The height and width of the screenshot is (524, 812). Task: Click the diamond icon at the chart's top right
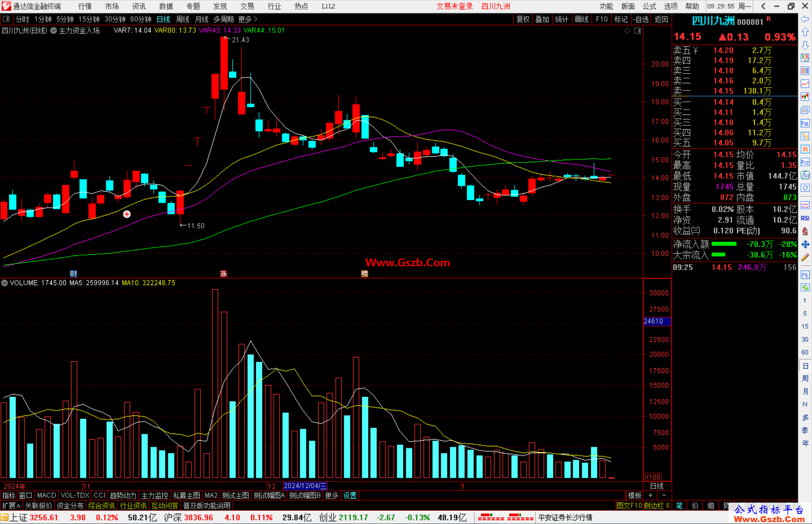[627, 31]
